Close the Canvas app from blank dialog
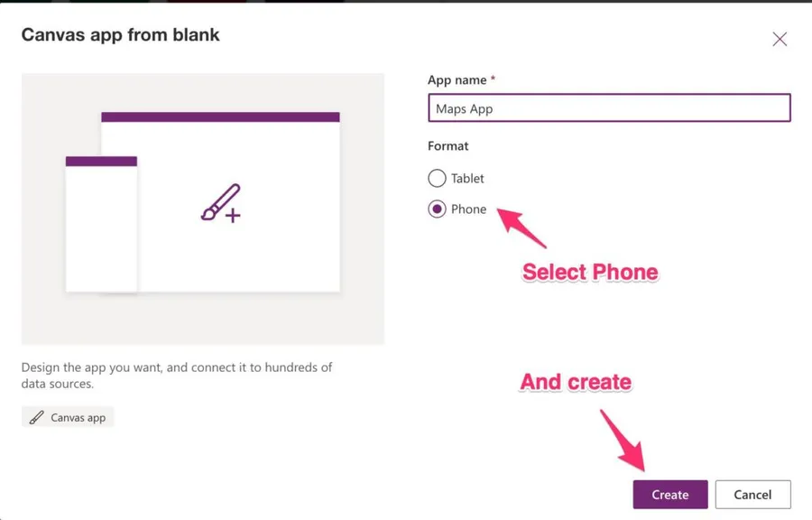Image resolution: width=812 pixels, height=520 pixels. (x=780, y=40)
